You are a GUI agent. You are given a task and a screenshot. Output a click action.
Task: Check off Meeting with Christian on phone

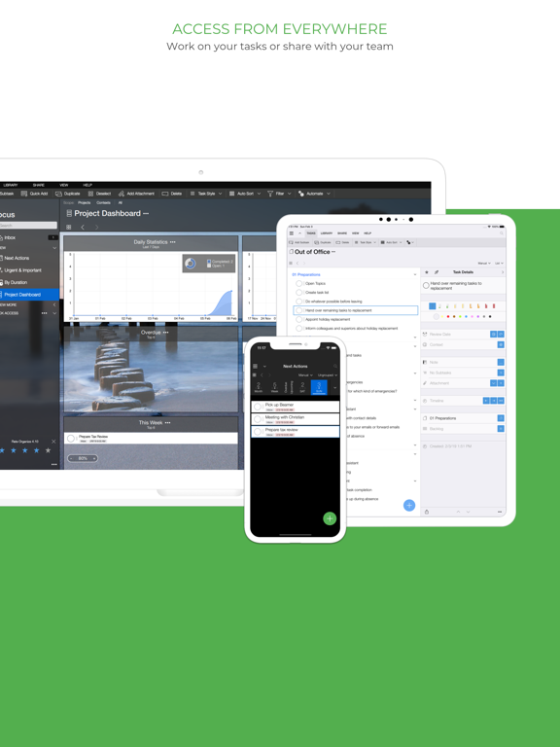pos(258,419)
